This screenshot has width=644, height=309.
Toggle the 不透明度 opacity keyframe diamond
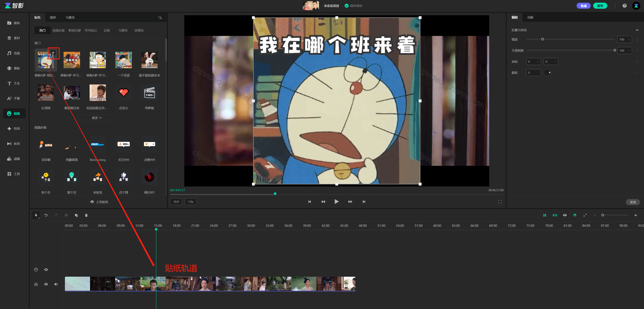637,50
